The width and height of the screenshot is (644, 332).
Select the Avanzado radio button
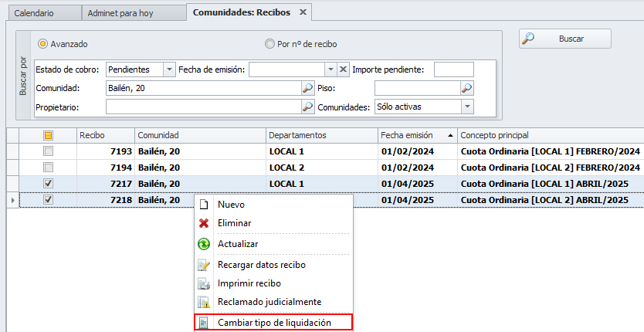(42, 44)
